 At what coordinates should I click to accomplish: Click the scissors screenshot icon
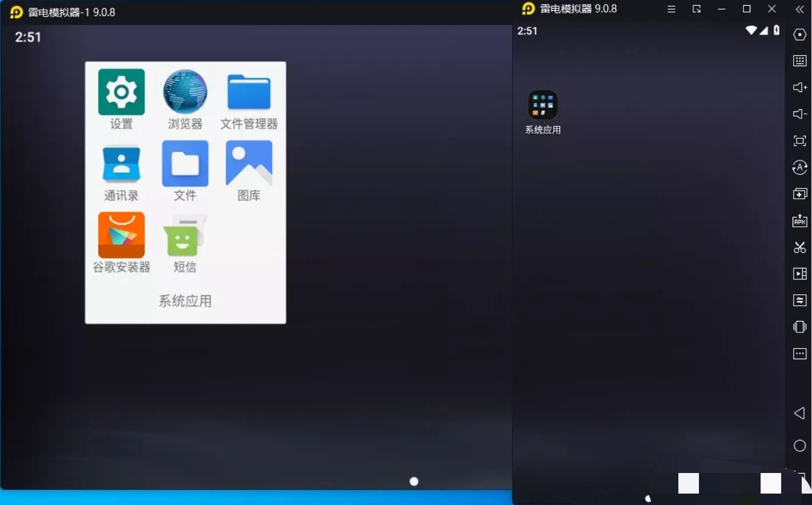[x=799, y=247]
